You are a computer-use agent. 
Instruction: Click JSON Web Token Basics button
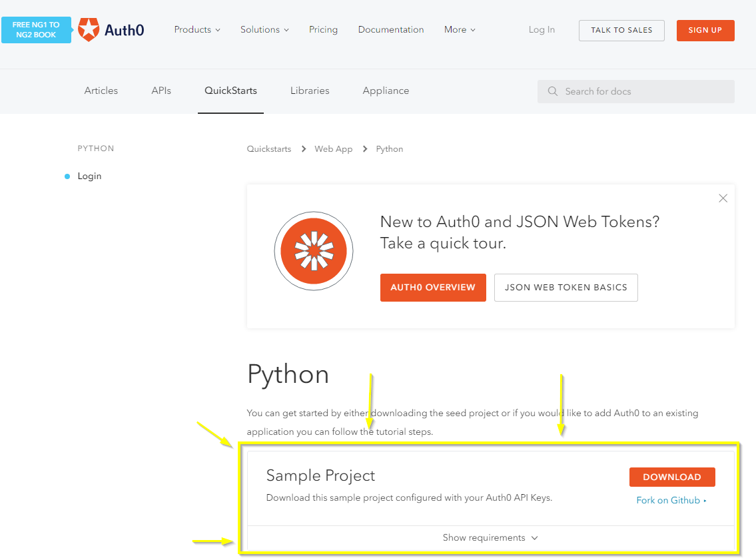pos(566,288)
